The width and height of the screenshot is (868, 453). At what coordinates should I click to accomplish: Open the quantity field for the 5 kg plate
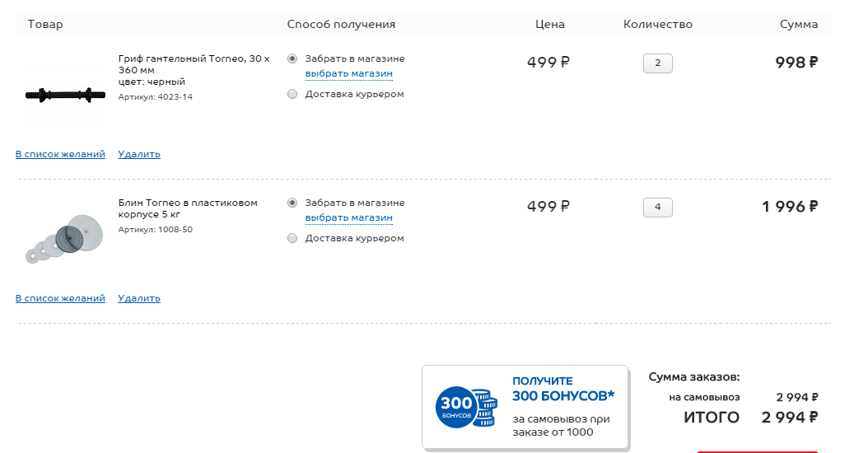click(657, 207)
